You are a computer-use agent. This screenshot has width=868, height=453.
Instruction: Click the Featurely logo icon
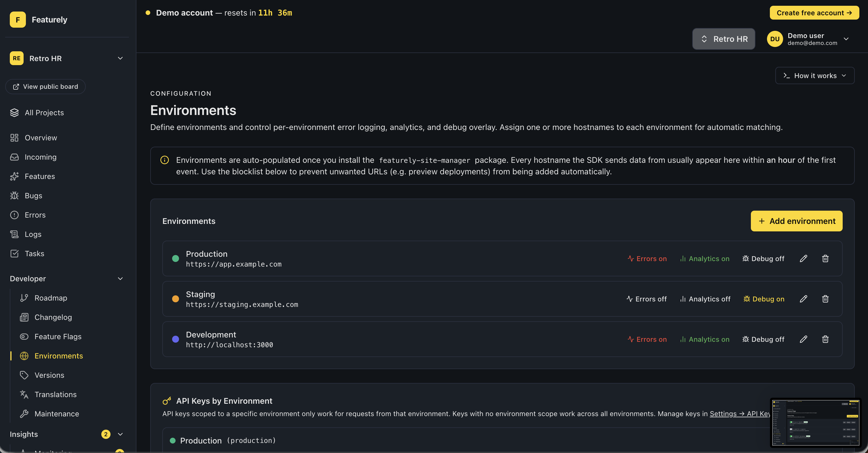[x=18, y=20]
